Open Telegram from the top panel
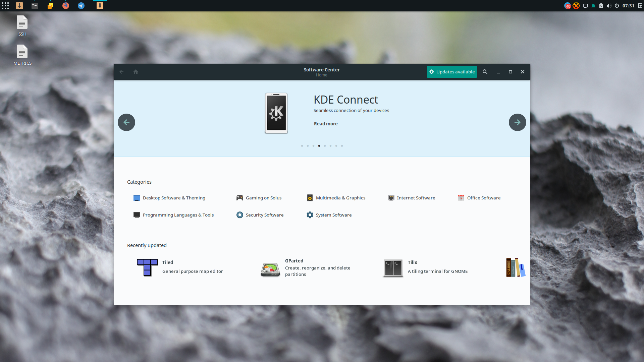 81,5
